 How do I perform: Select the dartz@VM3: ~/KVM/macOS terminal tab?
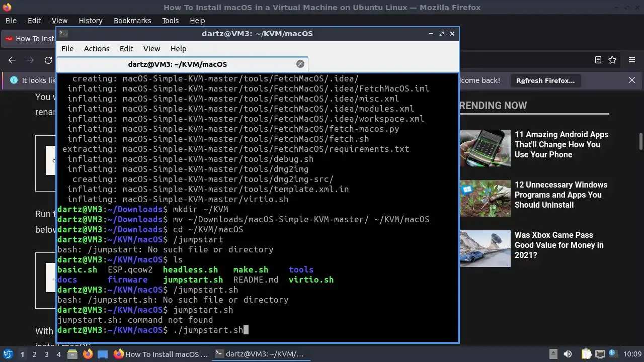(182, 64)
